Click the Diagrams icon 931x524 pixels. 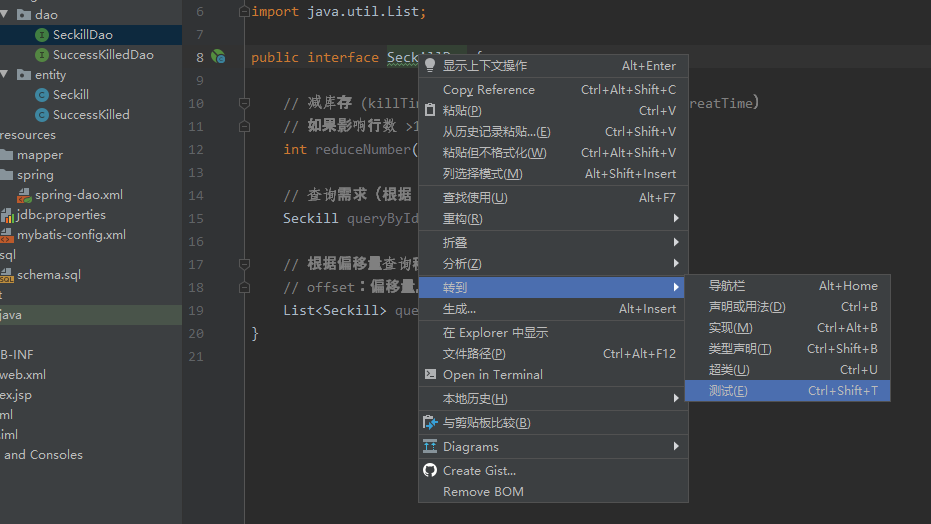[x=430, y=446]
